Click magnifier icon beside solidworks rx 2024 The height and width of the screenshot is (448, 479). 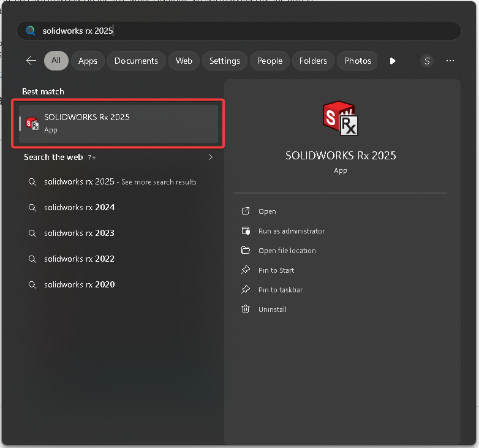(x=32, y=208)
